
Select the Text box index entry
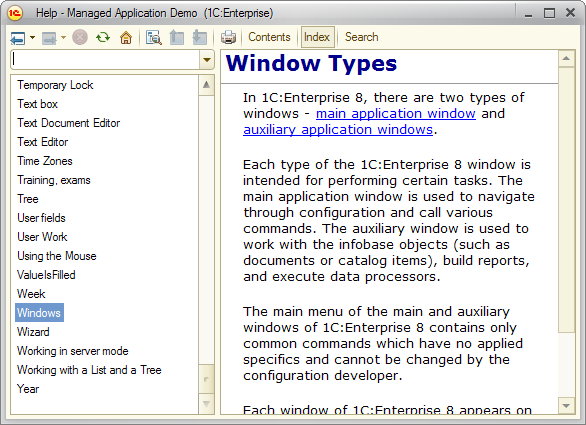click(x=37, y=104)
